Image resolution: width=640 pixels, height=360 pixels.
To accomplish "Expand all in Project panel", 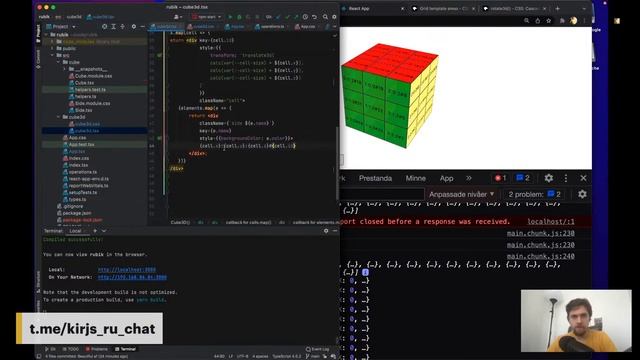I will pos(113,27).
